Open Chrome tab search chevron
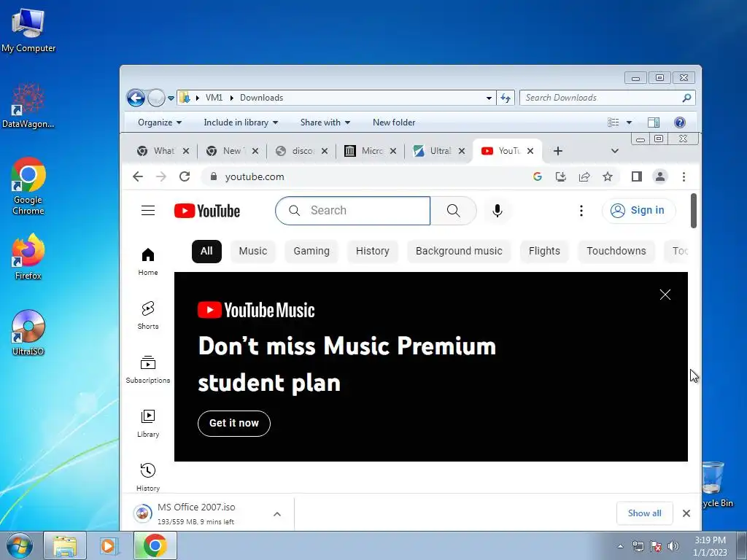The image size is (747, 560). [x=614, y=151]
